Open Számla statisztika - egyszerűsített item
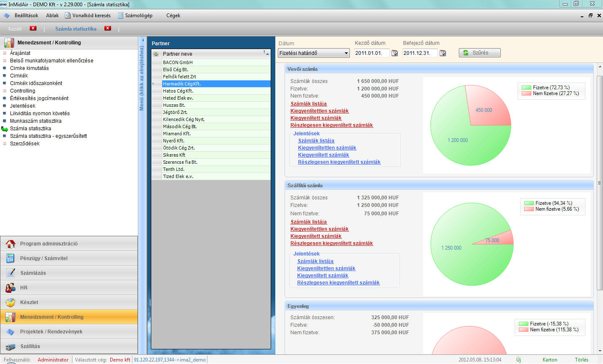This screenshot has height=364, width=603. (x=49, y=136)
